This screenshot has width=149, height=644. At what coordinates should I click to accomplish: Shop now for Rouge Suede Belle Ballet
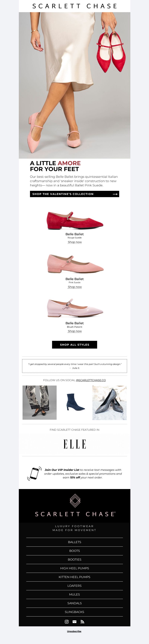coord(75,242)
